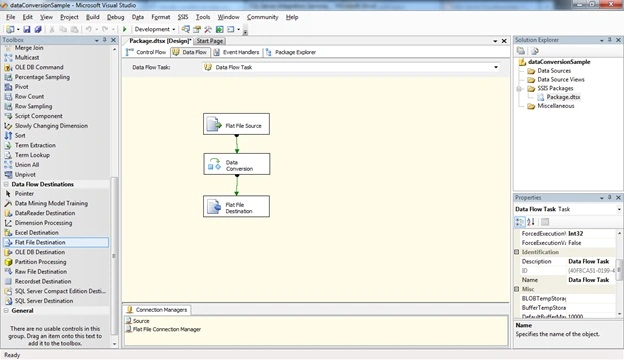Select Flat File Connection Manager
Screen dimensions: 624x360
point(164,329)
